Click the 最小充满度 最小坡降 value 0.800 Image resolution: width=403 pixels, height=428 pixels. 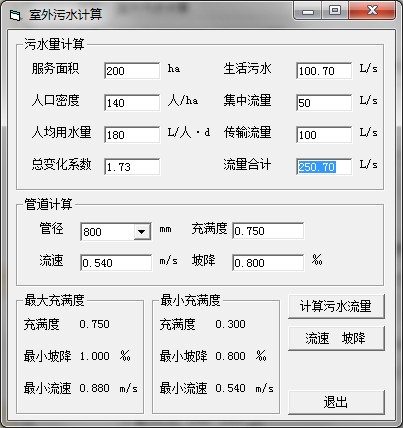click(231, 356)
